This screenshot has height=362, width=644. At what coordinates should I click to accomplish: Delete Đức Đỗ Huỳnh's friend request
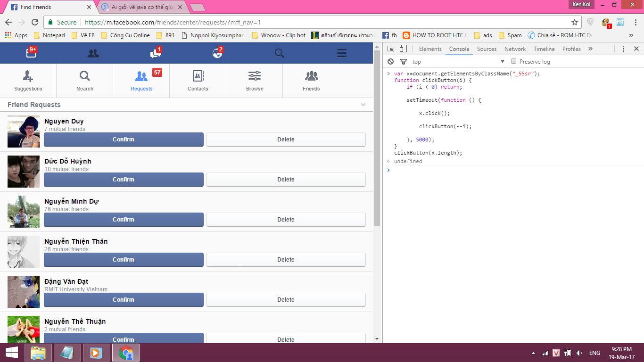pos(286,180)
